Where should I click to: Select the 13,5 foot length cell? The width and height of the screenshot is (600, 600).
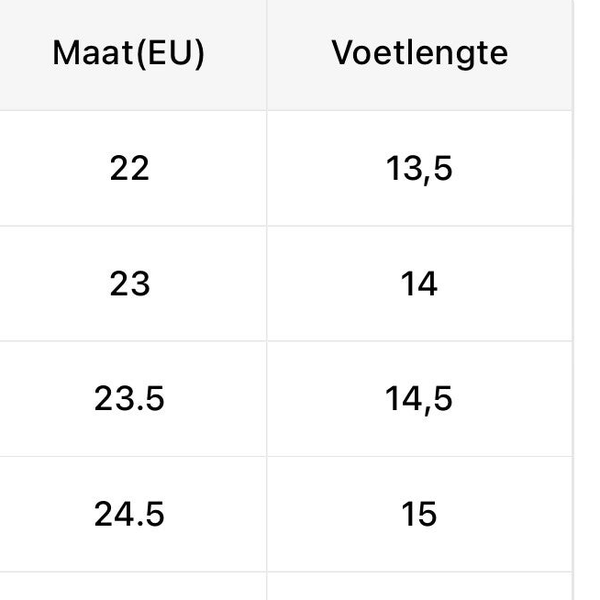pos(419,168)
